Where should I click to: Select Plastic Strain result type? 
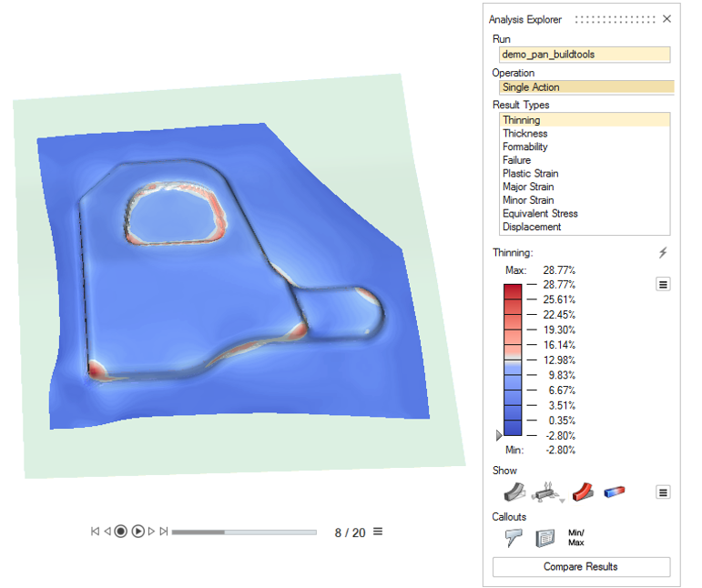pos(530,173)
